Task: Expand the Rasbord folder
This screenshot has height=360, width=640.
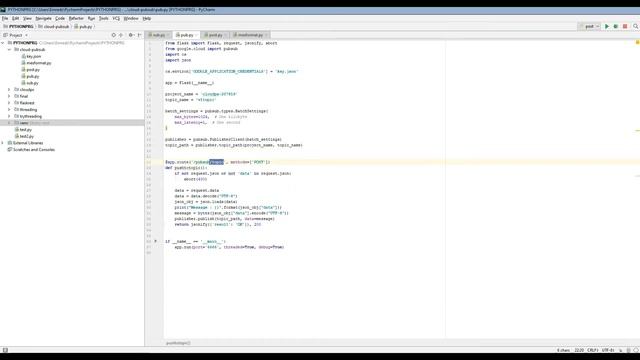Action: pos(9,103)
